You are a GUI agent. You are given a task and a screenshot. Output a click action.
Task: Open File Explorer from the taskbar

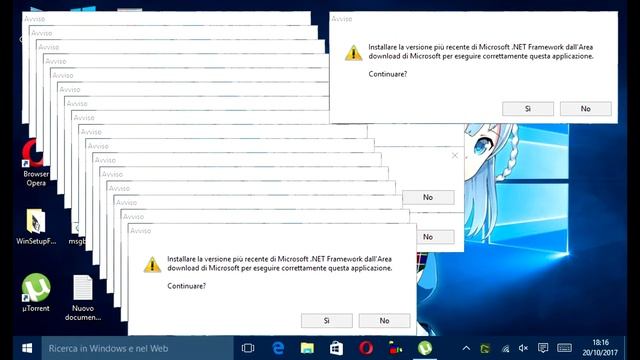pos(307,348)
